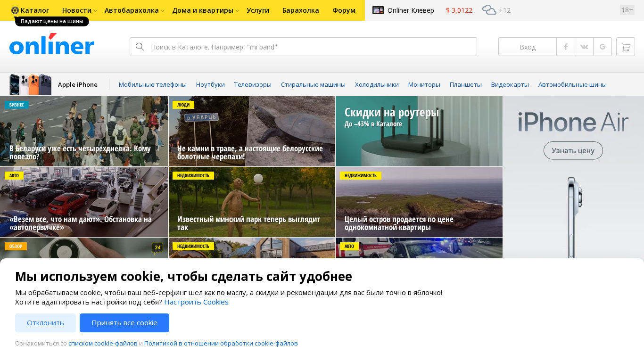Expand the Новости dropdown arrow
Screen dimensions: 644x362
click(x=95, y=11)
